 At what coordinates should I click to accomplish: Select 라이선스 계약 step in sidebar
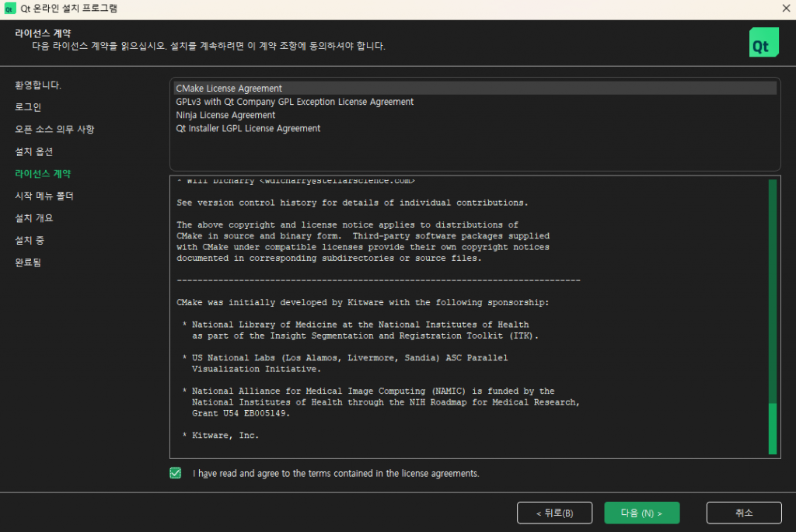(x=37, y=173)
